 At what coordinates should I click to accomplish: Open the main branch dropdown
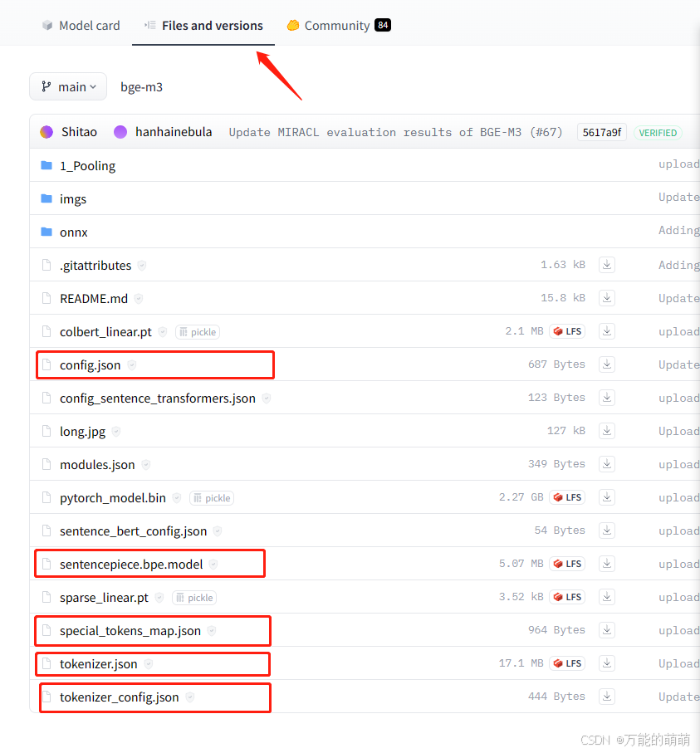(68, 86)
